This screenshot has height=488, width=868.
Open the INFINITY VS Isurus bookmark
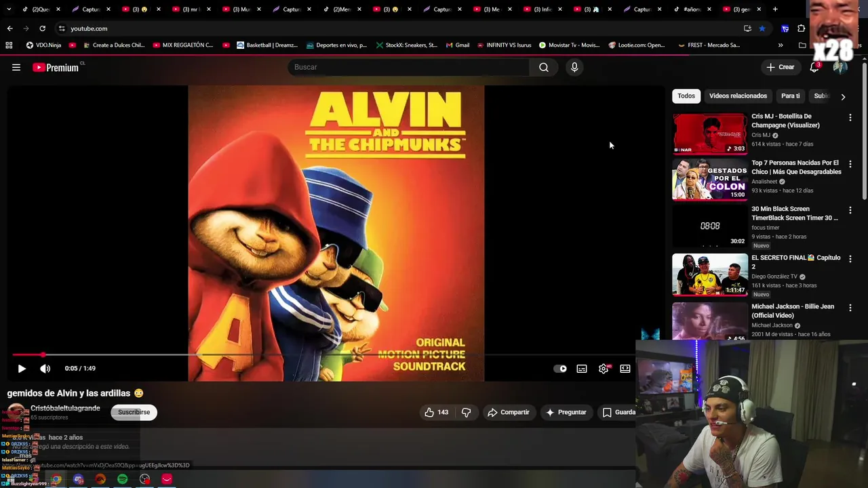504,45
